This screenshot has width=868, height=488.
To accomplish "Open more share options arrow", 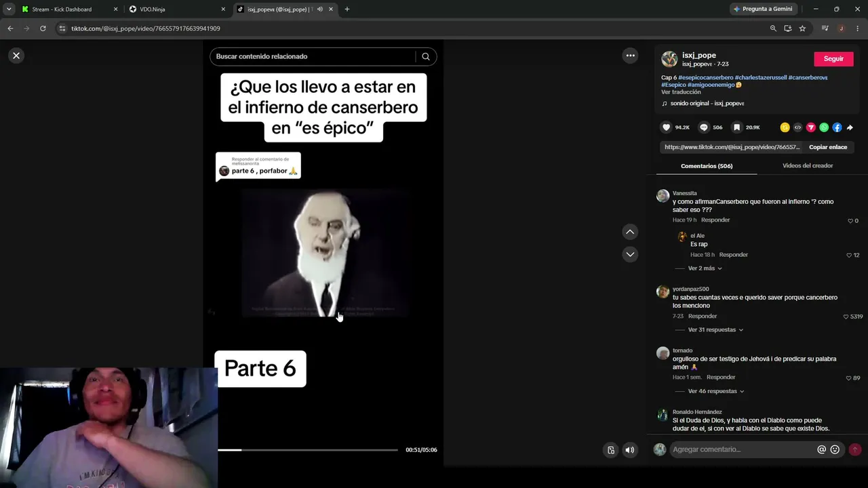I will point(850,127).
